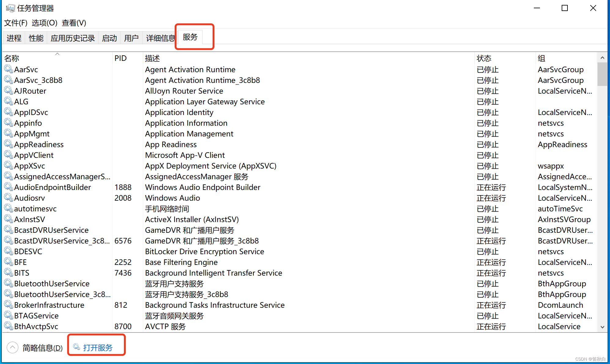610x364 pixels.
Task: Click the AxInstSVGroup group cell
Action: [x=564, y=219]
